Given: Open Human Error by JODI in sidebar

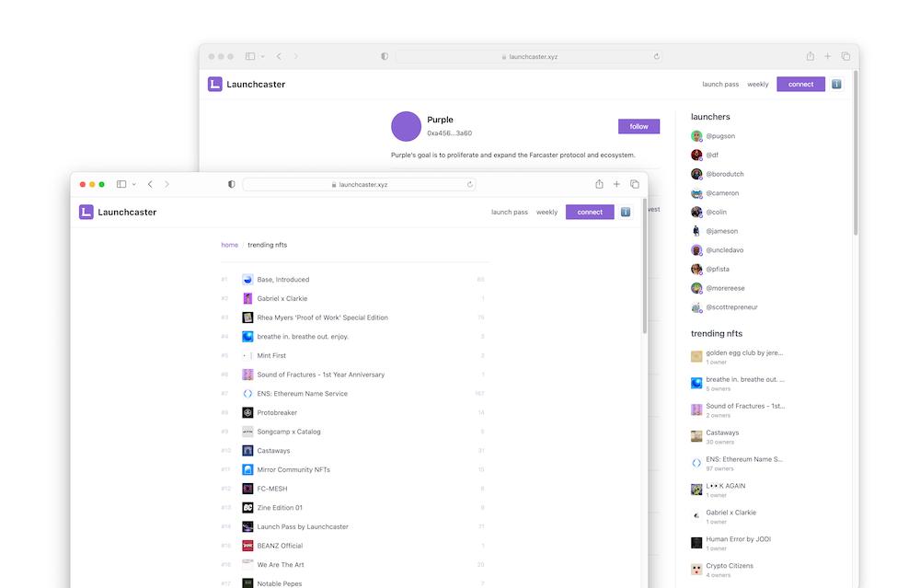Looking at the screenshot, I should tap(731, 543).
